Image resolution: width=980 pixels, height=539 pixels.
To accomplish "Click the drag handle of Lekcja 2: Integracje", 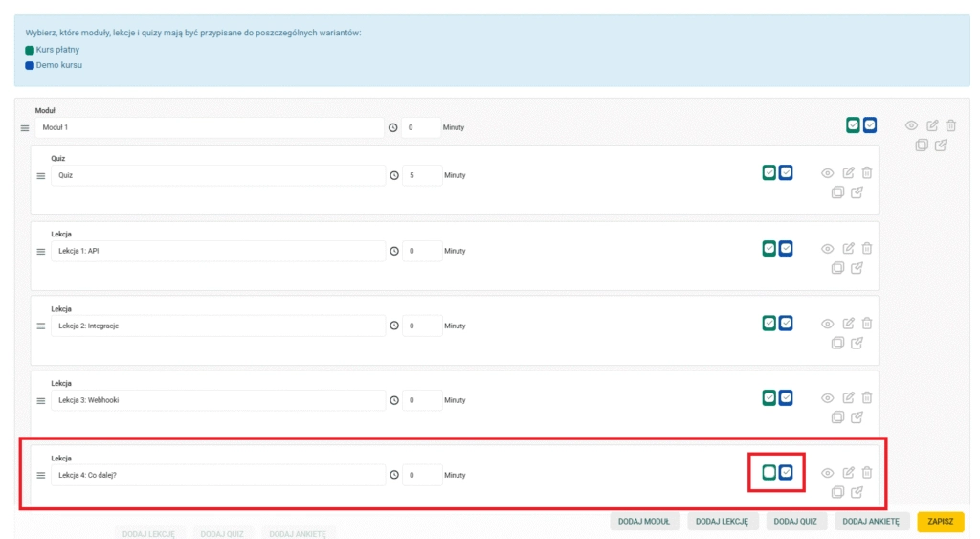I will coord(40,326).
